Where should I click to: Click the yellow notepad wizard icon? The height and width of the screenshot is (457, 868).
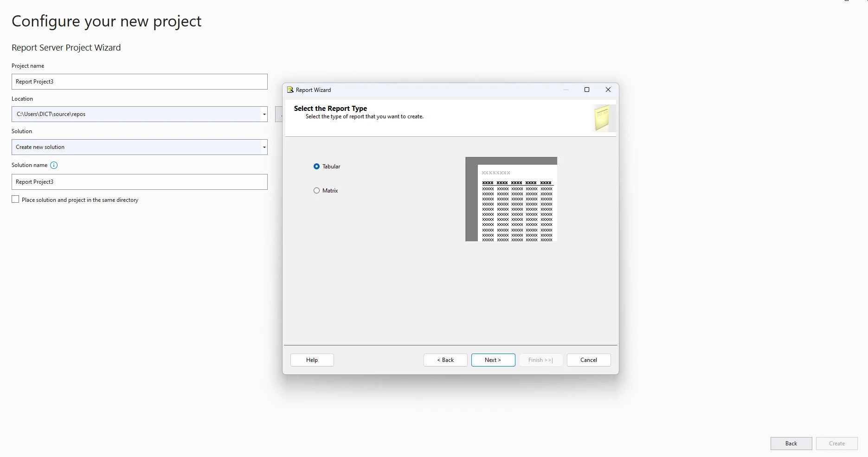coord(602,118)
